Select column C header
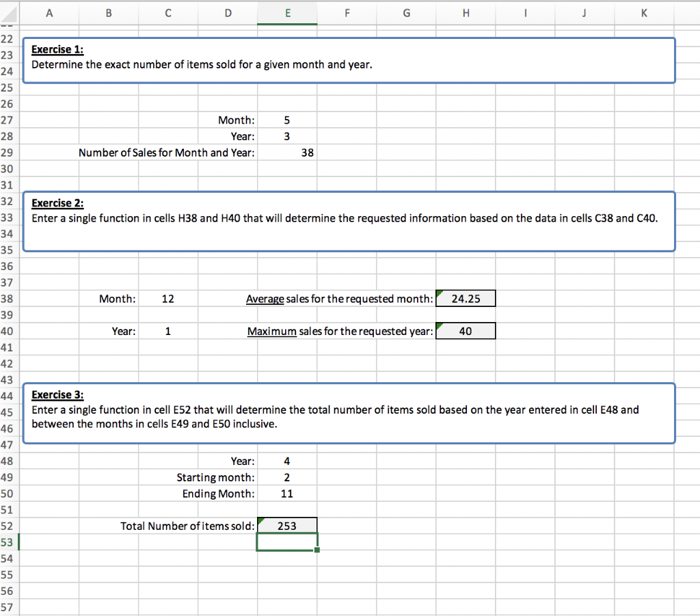Viewport: 700px width, 616px height. point(168,13)
